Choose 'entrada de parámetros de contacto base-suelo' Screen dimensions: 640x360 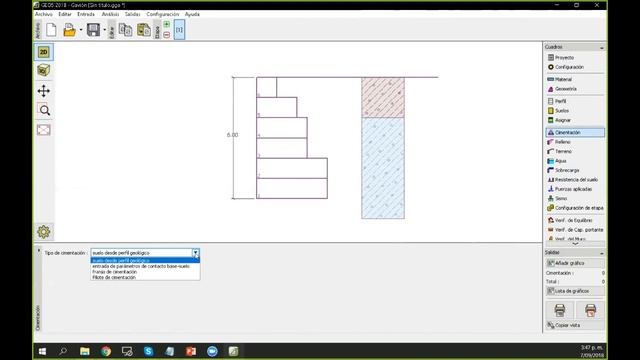[145, 266]
